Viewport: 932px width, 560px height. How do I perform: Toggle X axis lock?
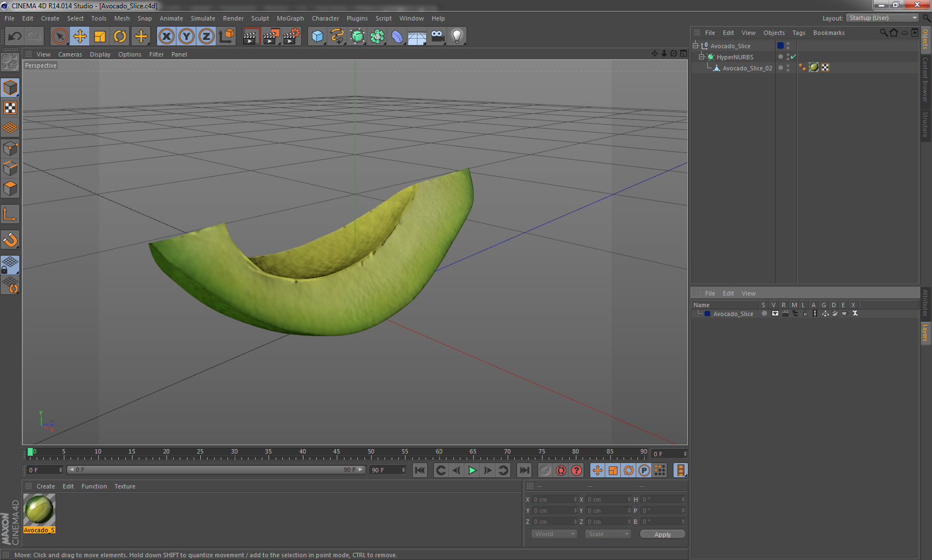(x=166, y=37)
